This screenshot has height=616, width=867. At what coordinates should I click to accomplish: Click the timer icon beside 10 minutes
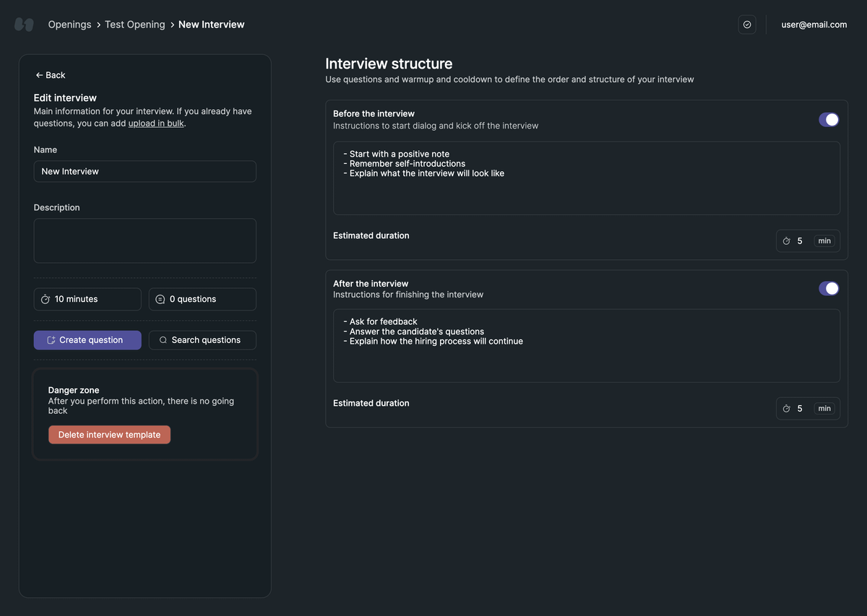(46, 299)
